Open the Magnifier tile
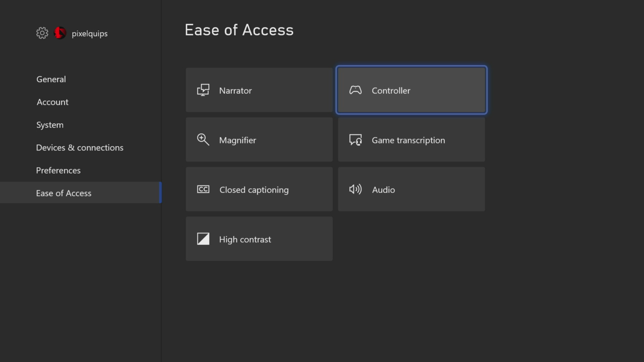This screenshot has width=644, height=362. point(259,140)
